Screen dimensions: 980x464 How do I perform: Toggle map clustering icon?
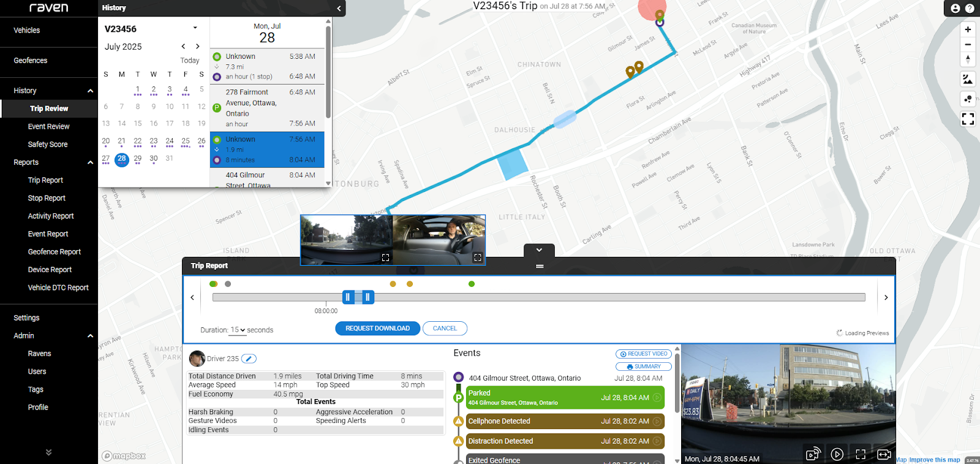968,99
